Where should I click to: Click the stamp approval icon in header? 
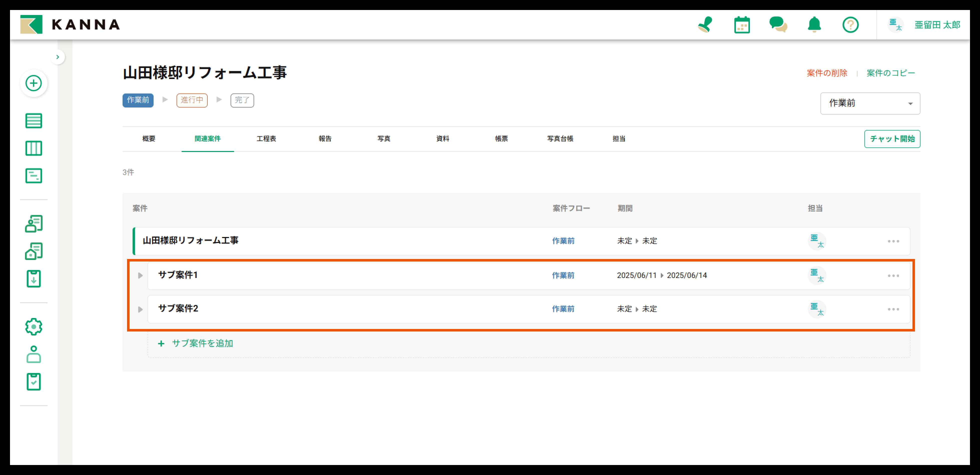[x=705, y=25]
